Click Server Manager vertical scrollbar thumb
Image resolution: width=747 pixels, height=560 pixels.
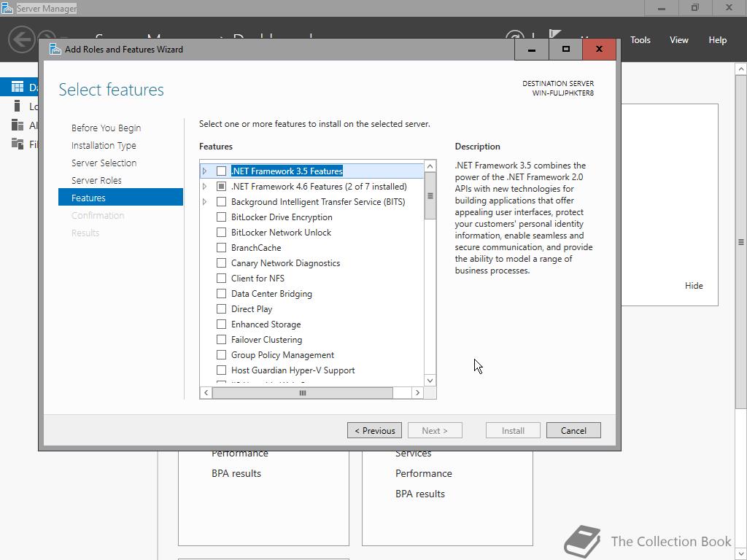coord(741,241)
